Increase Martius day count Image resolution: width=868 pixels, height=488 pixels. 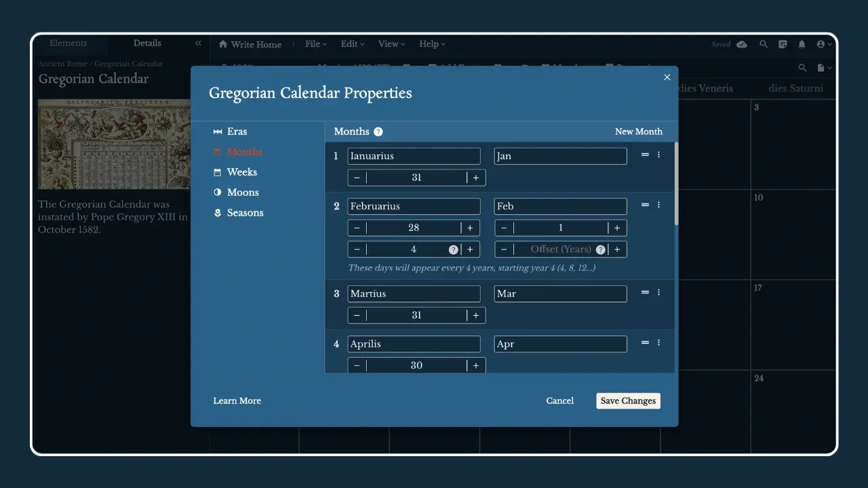coord(476,315)
